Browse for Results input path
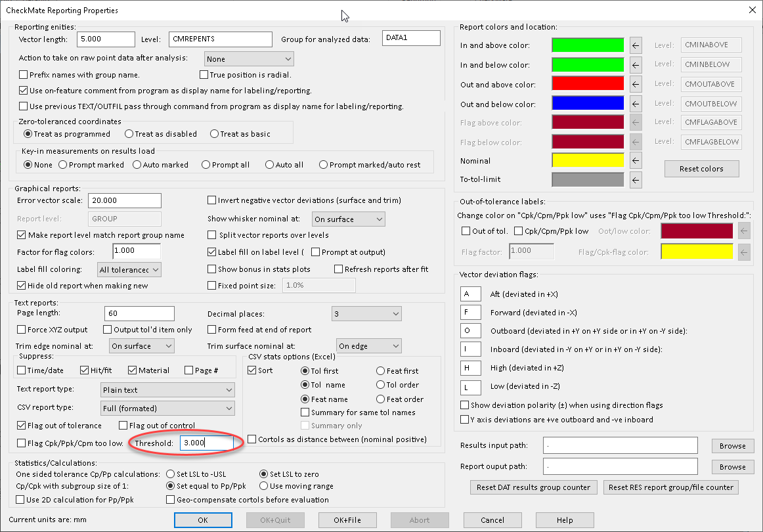The image size is (763, 532). coord(732,446)
